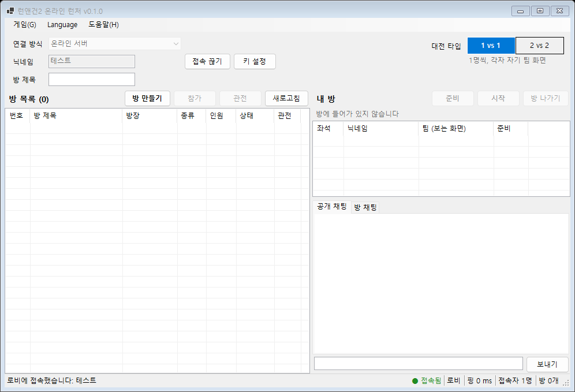Select the 2 vs 2 match type
The image size is (575, 392).
[539, 46]
